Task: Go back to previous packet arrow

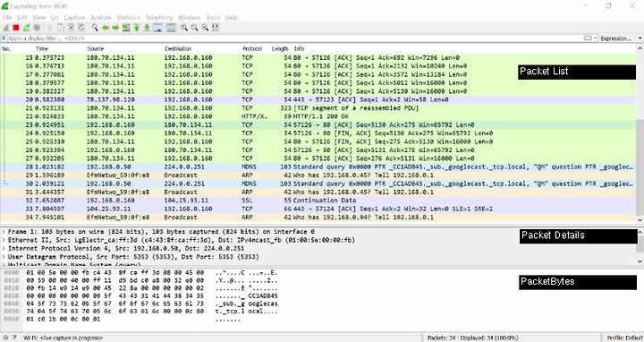Action: click(106, 28)
